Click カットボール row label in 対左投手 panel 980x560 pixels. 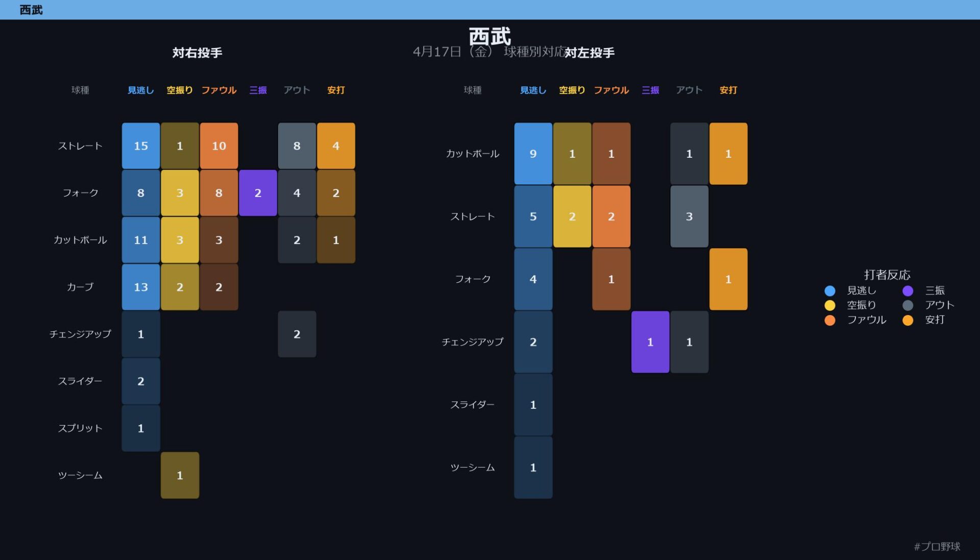(x=473, y=154)
